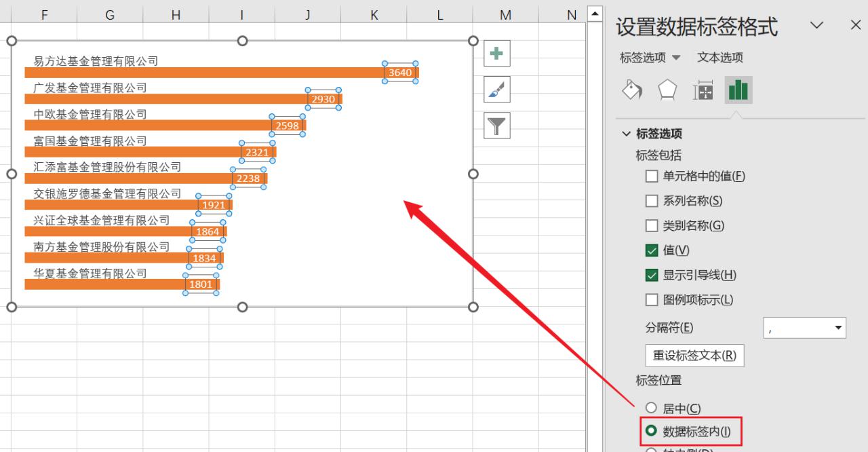The image size is (868, 452).
Task: Click category label 交银施罗德基金管理有限公司
Action: [x=107, y=193]
